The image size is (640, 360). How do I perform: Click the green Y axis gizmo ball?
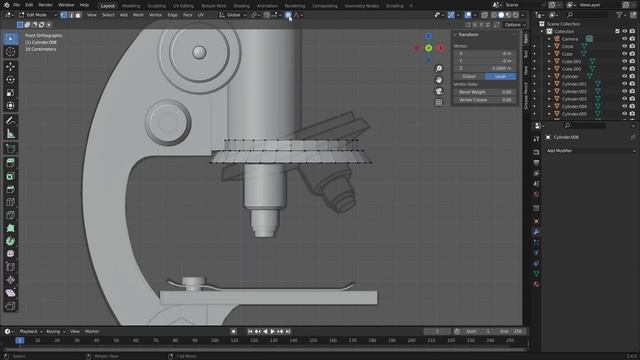(x=429, y=48)
